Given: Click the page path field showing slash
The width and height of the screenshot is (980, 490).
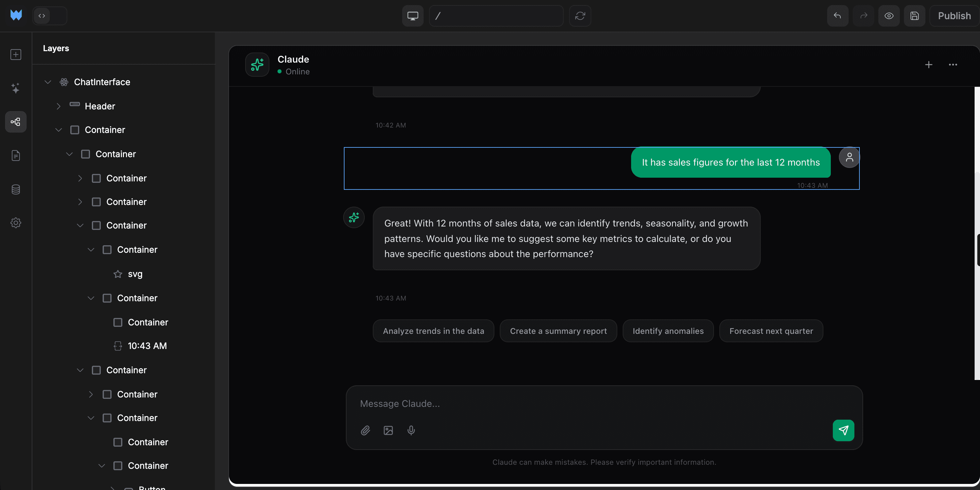Looking at the screenshot, I should coord(496,16).
